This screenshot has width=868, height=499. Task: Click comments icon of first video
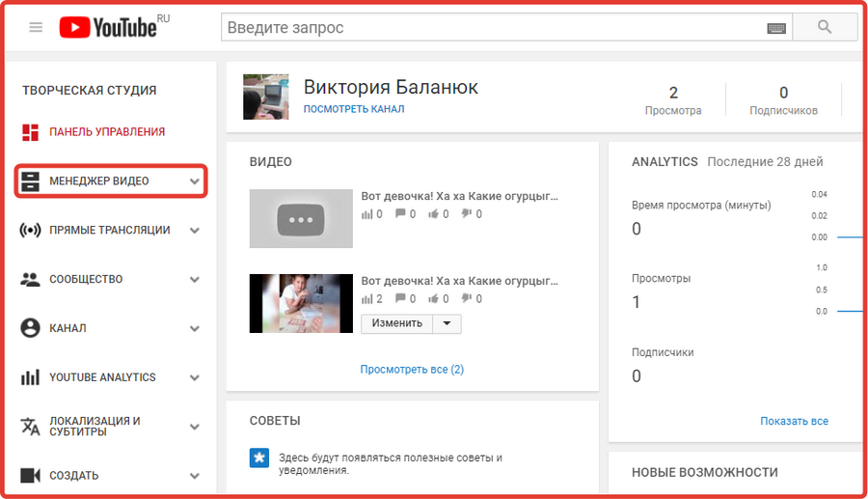pyautogui.click(x=400, y=213)
